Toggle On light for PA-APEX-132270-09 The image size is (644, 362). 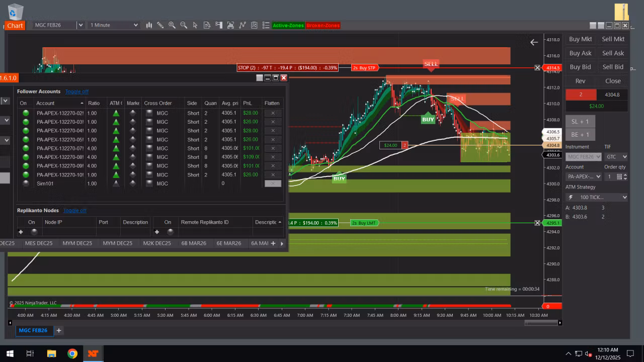26,166
